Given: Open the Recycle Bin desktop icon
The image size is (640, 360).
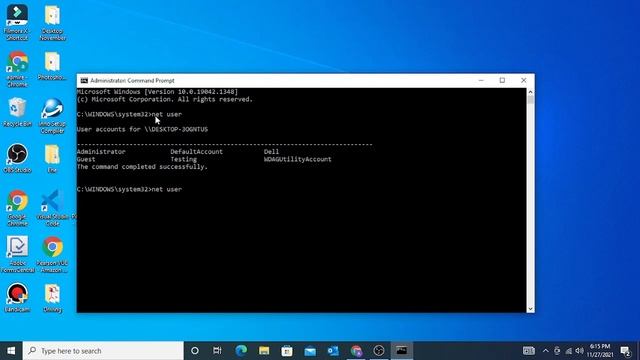Looking at the screenshot, I should pos(17,112).
